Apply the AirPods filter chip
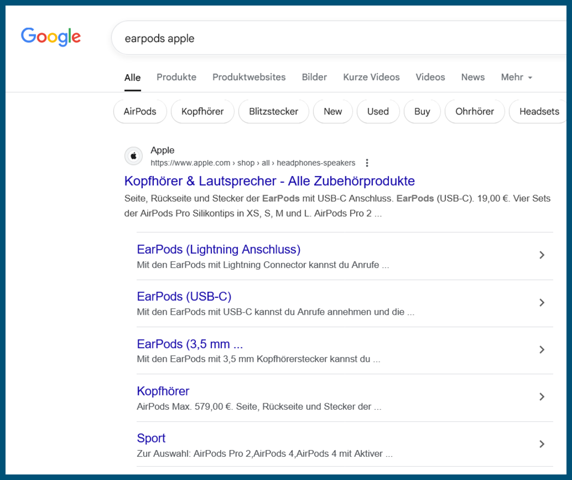The height and width of the screenshot is (480, 572). [140, 111]
